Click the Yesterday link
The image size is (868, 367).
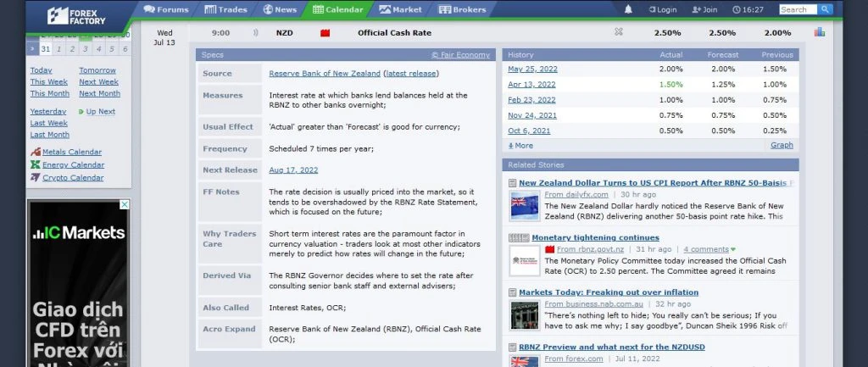pyautogui.click(x=48, y=111)
